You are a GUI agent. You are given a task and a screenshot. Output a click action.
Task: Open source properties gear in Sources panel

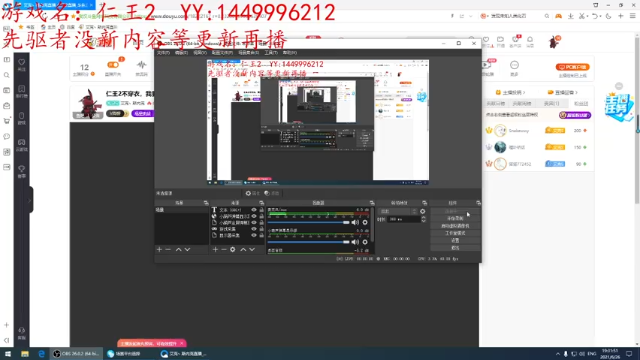(233, 249)
